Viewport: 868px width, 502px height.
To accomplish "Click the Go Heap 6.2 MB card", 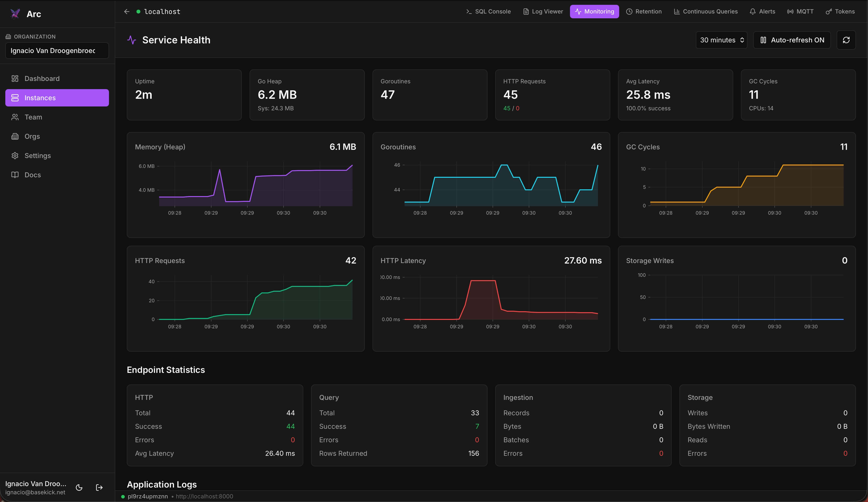I will click(x=307, y=95).
